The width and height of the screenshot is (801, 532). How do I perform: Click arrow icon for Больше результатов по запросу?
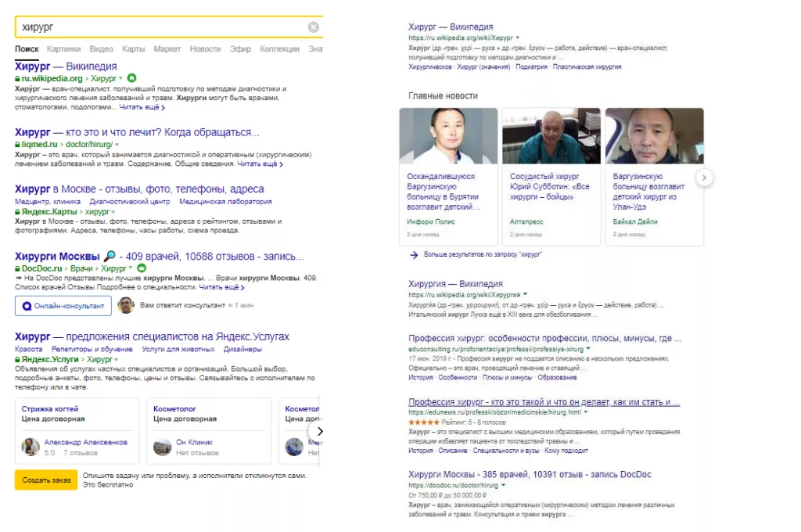click(414, 255)
